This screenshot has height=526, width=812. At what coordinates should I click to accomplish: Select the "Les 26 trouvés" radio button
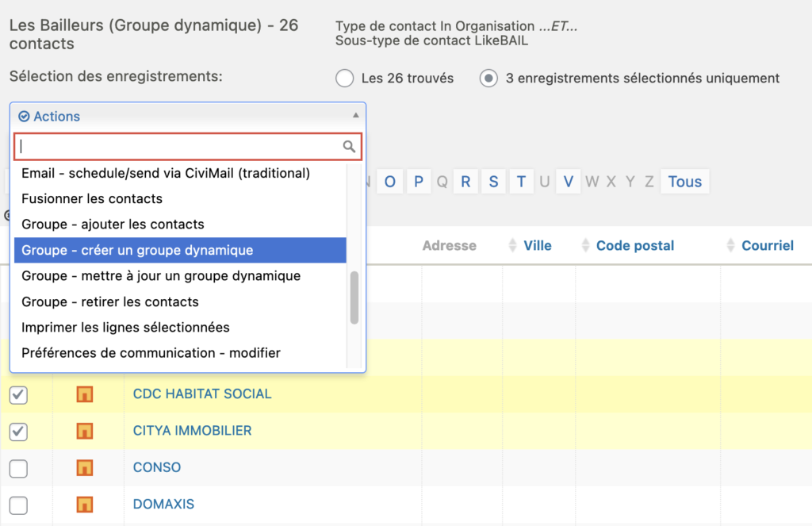point(344,79)
